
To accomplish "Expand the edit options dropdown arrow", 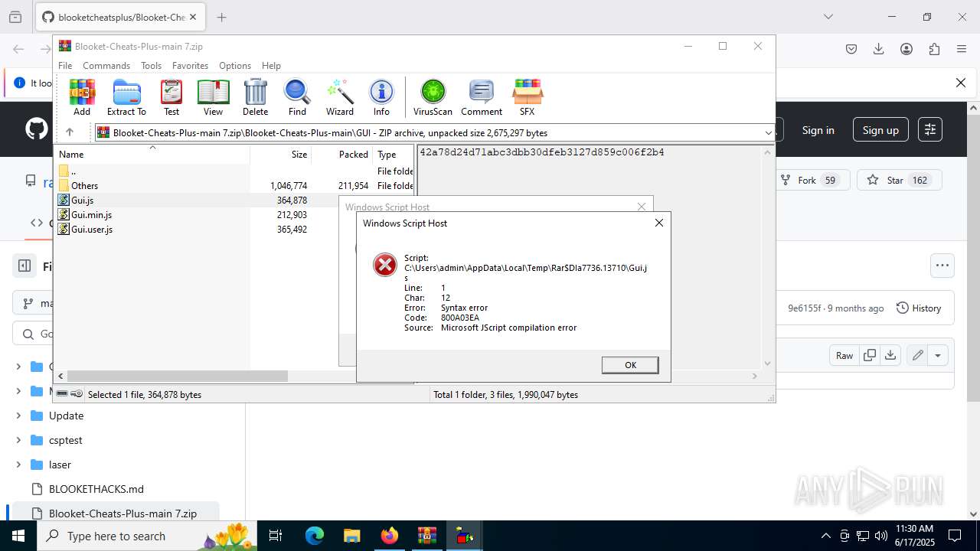I will click(938, 355).
